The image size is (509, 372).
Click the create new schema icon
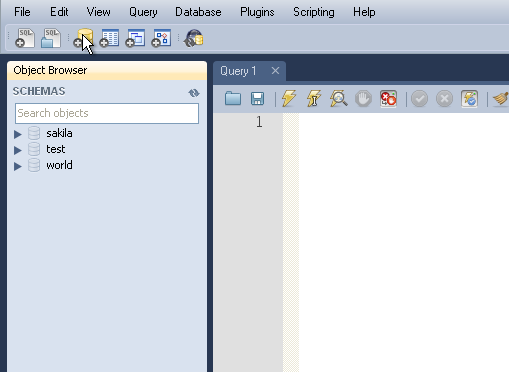tap(83, 38)
